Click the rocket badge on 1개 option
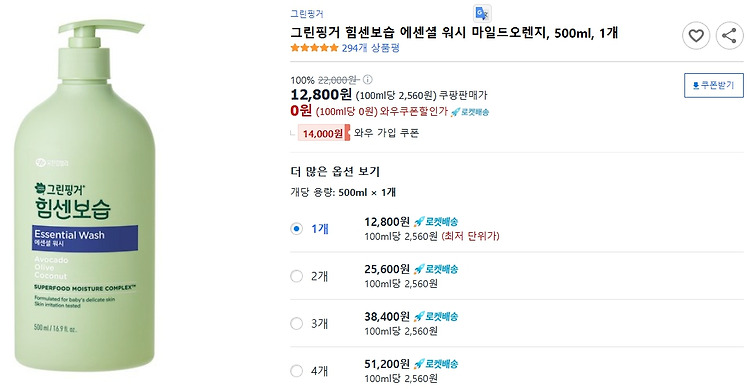 [436, 222]
